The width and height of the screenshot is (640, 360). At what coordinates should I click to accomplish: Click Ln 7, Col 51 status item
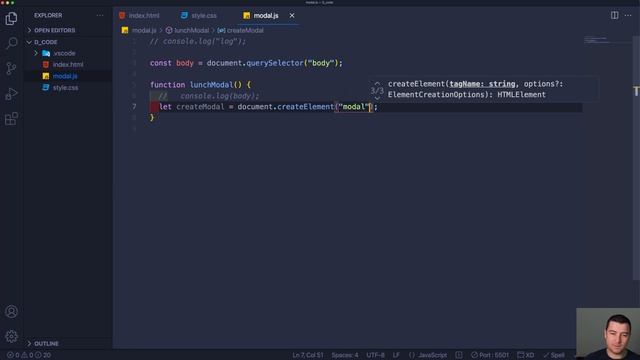pos(308,355)
